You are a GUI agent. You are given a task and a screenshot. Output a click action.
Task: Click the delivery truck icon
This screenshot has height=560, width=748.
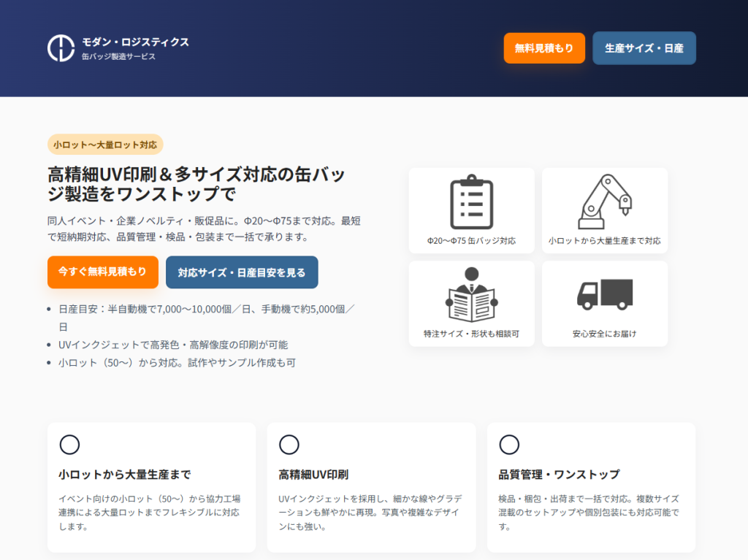(604, 294)
